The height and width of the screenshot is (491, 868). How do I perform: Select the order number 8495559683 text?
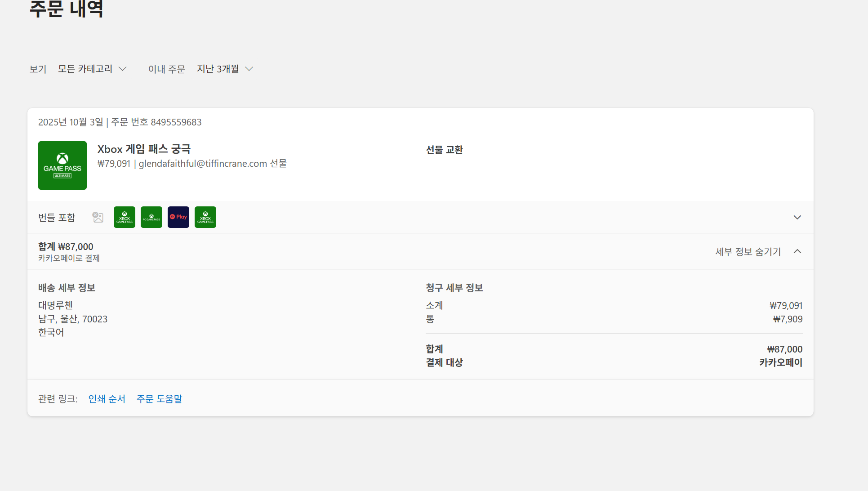pos(176,122)
